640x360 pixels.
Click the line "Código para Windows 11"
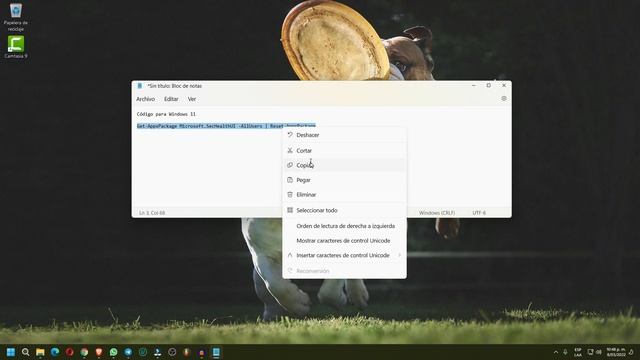[x=166, y=114]
